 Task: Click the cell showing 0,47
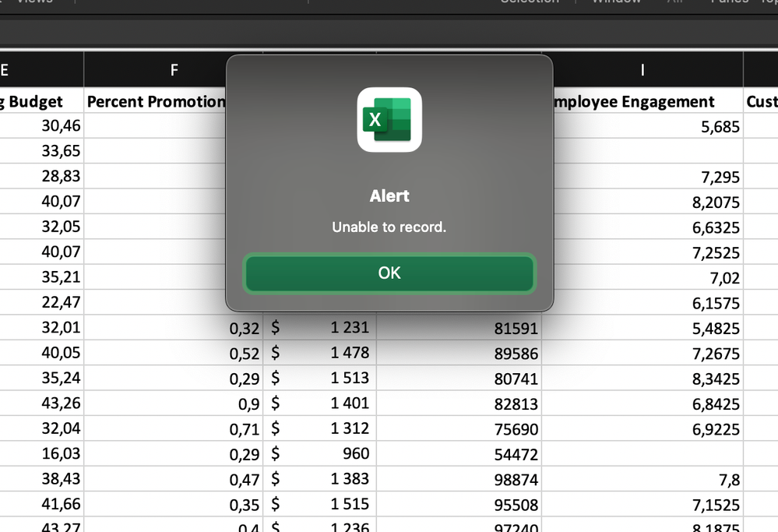[x=174, y=479]
